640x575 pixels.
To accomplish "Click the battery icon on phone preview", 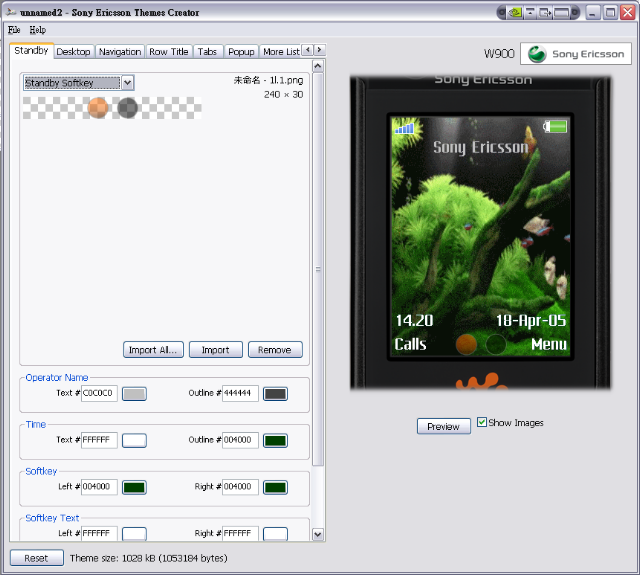I will point(556,127).
